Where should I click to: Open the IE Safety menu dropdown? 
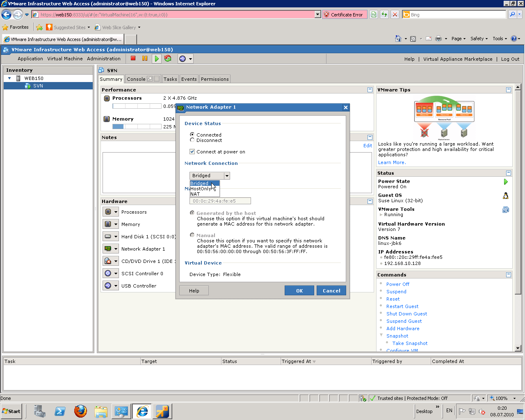pos(479,39)
